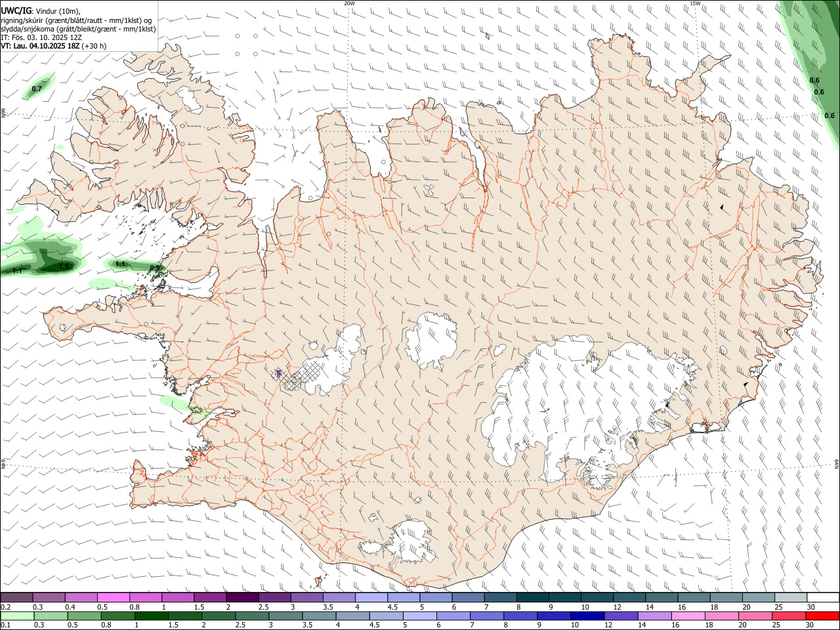Image resolution: width=840 pixels, height=630 pixels.
Task: Select the 12 blue-violet swatch in lower scale
Action: (621, 616)
